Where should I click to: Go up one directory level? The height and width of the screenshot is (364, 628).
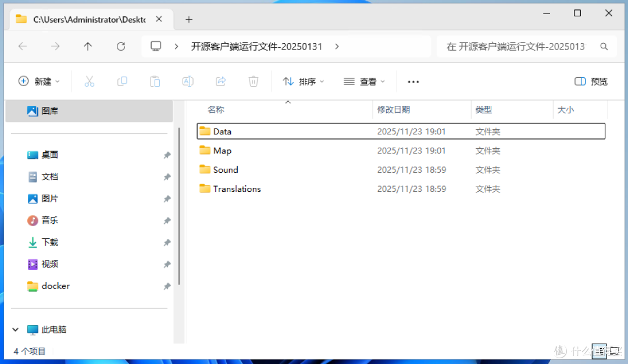coord(88,47)
